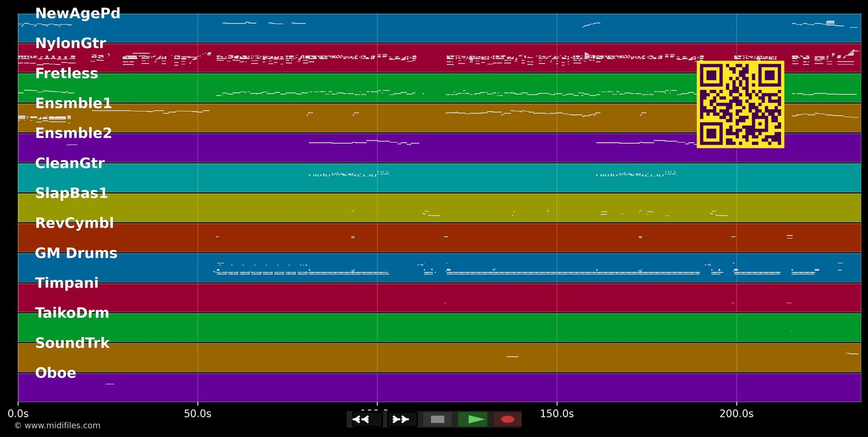Jump to the 150.0s timeline marker
The image size is (868, 437).
(x=557, y=414)
